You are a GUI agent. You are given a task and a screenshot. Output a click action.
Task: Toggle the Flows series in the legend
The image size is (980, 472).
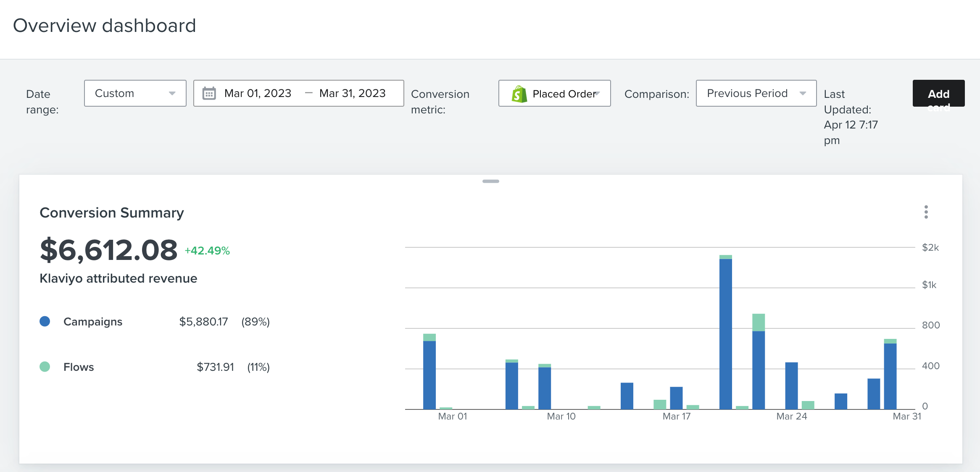tap(79, 367)
